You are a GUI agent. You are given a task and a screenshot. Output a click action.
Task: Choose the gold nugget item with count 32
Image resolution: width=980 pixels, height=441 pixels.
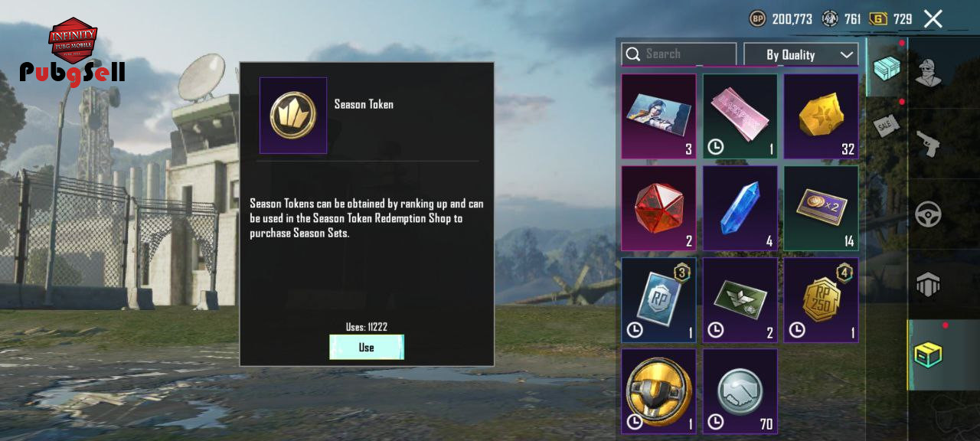pyautogui.click(x=821, y=116)
